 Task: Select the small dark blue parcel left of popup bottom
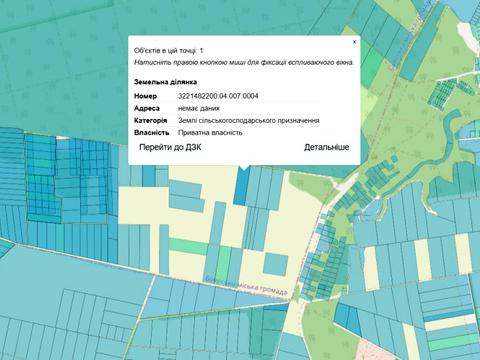149,176
